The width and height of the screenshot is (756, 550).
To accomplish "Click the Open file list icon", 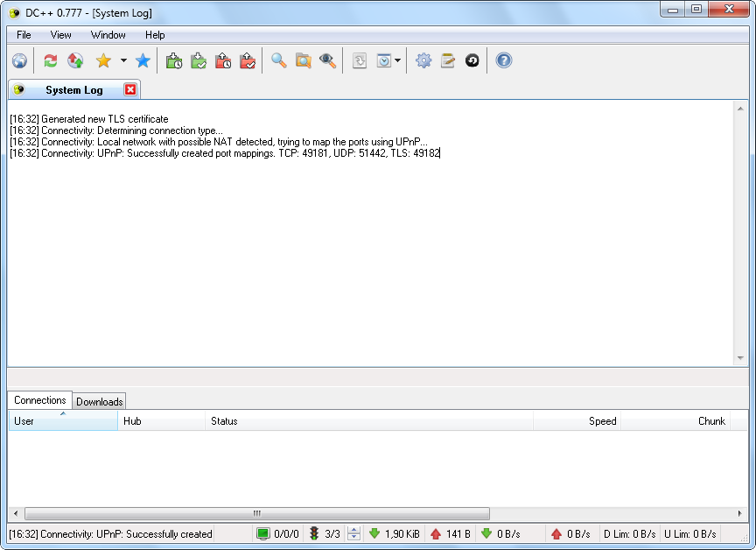I will (x=360, y=60).
